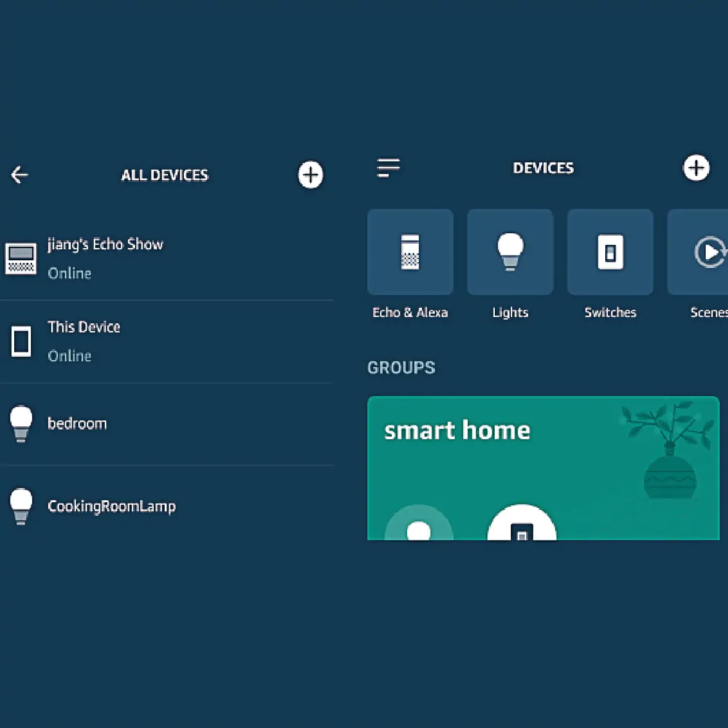Open the Switches category tile
The height and width of the screenshot is (728, 728).
[x=610, y=252]
